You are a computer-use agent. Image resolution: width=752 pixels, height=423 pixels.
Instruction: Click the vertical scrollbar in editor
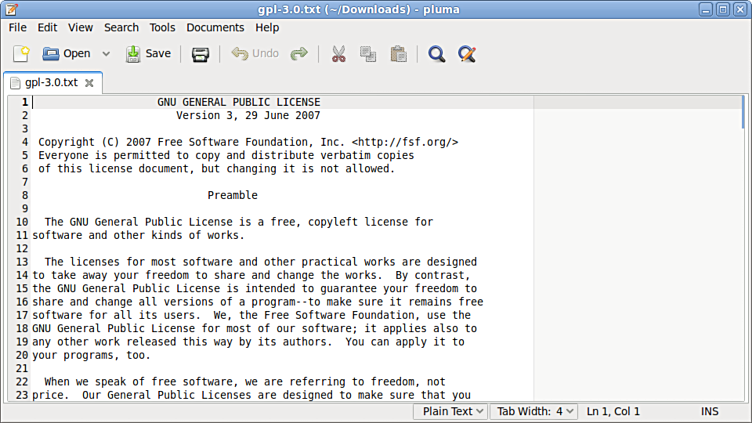coord(744,250)
